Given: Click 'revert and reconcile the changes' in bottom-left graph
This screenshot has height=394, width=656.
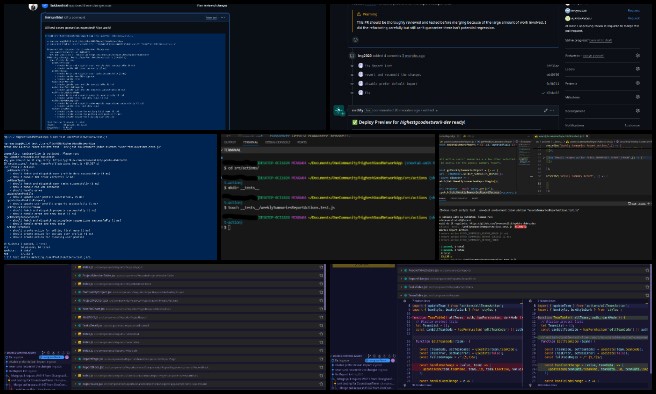Looking at the screenshot, I should point(35,367).
